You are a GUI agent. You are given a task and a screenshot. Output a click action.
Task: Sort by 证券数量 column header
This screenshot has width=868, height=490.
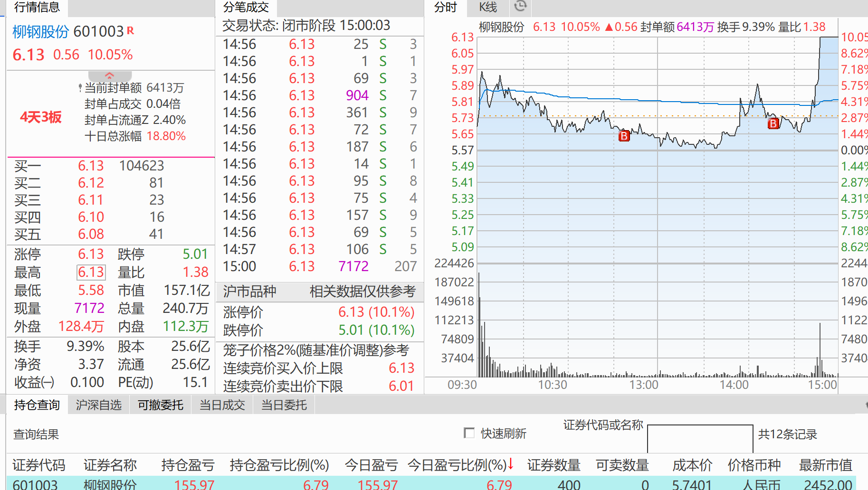click(x=554, y=465)
